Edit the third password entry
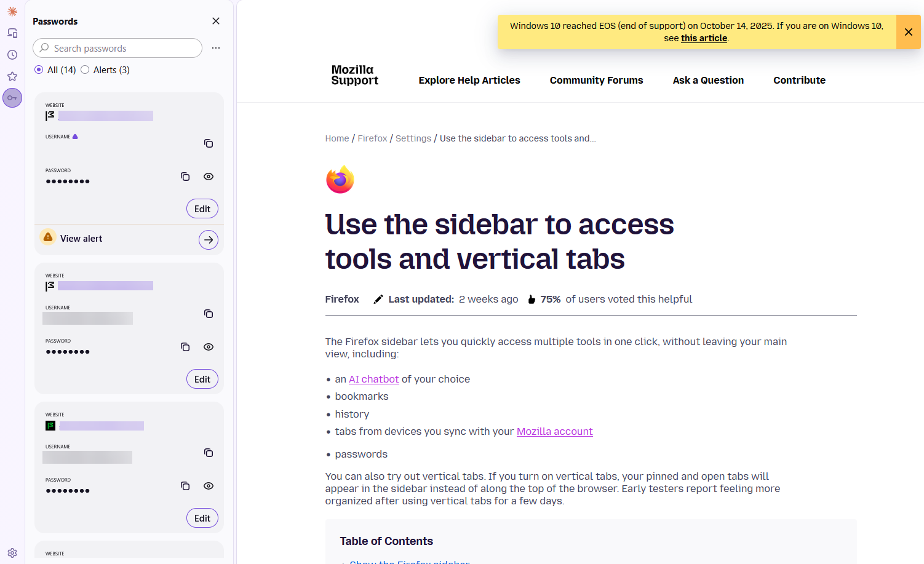The image size is (924, 564). (x=202, y=518)
